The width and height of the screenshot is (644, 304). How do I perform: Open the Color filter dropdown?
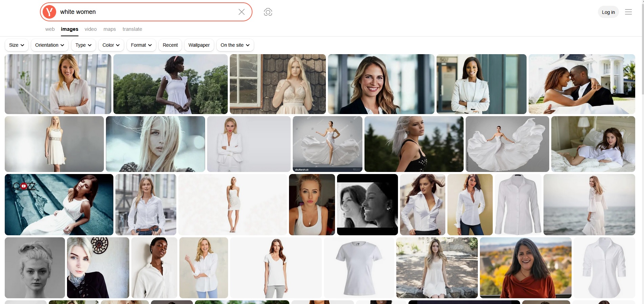tap(111, 45)
